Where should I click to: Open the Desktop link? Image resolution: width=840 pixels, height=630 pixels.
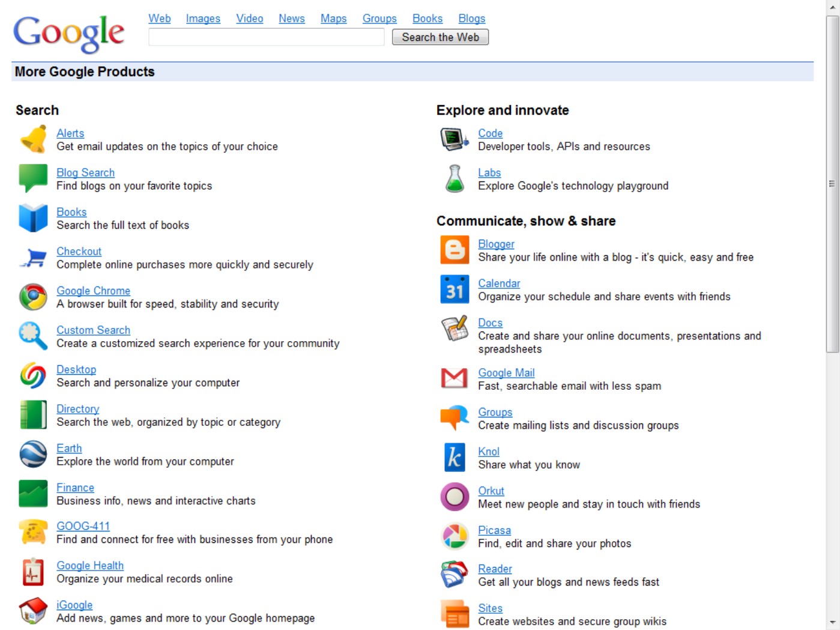76,369
